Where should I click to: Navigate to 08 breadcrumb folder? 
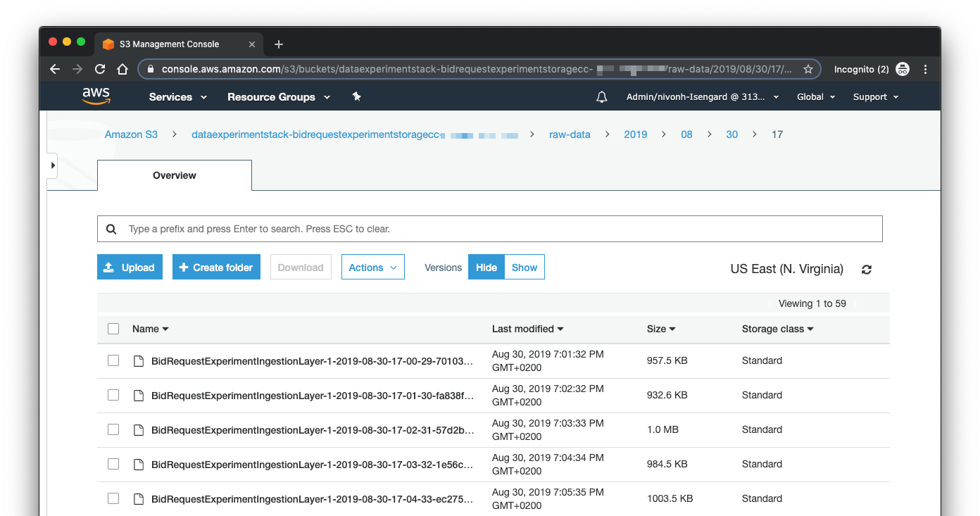(x=686, y=134)
